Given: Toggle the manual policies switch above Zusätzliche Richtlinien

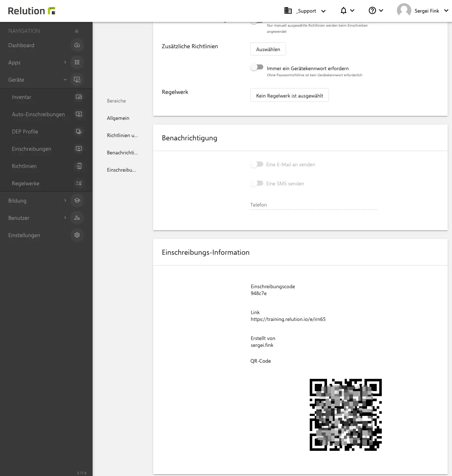Looking at the screenshot, I should click(x=257, y=22).
